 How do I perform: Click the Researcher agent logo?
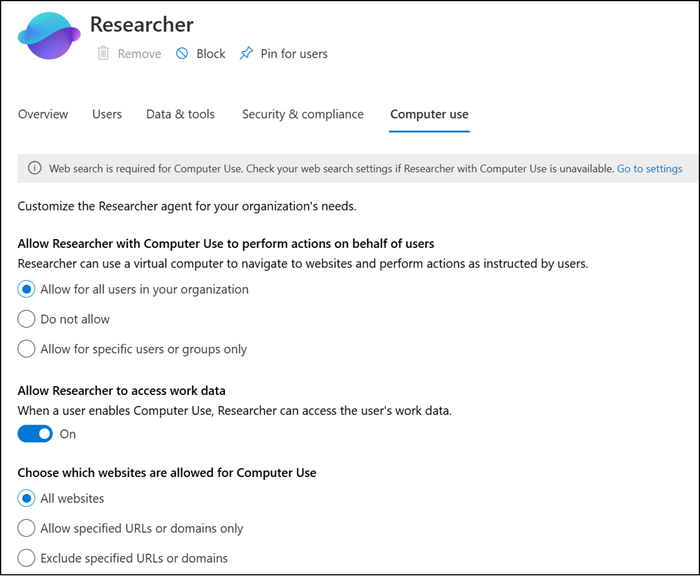49,36
